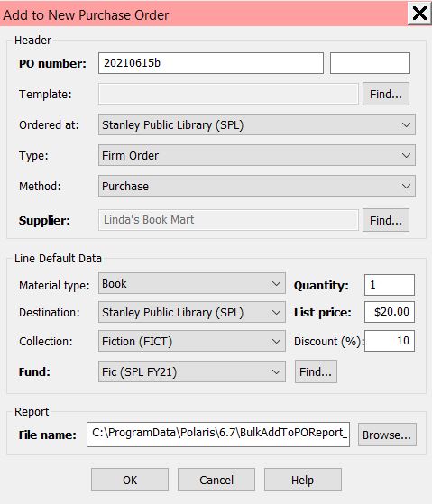Screen dimensions: 432x504
Task: Click Browse to choose the report file
Action: coord(387,435)
